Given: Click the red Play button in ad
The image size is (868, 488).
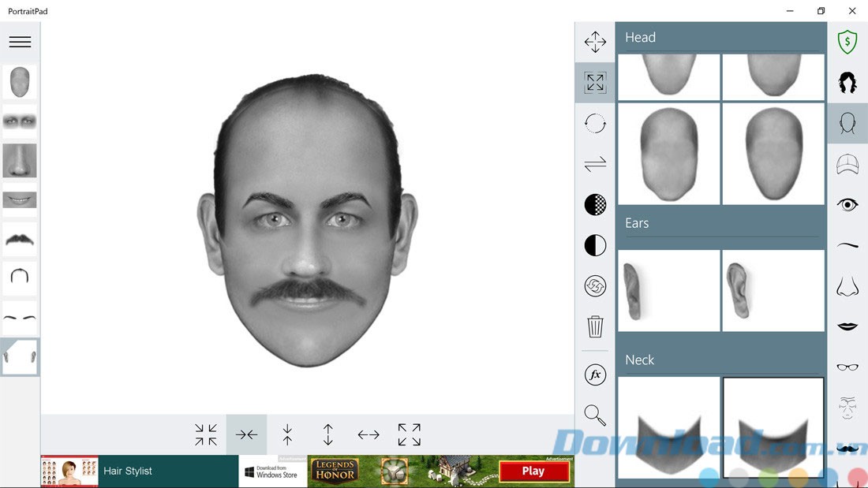Looking at the screenshot, I should [x=533, y=471].
